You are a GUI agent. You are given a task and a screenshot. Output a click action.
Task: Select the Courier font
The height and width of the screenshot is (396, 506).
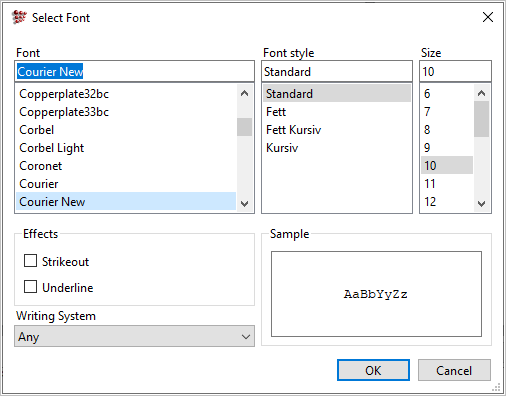(126, 184)
